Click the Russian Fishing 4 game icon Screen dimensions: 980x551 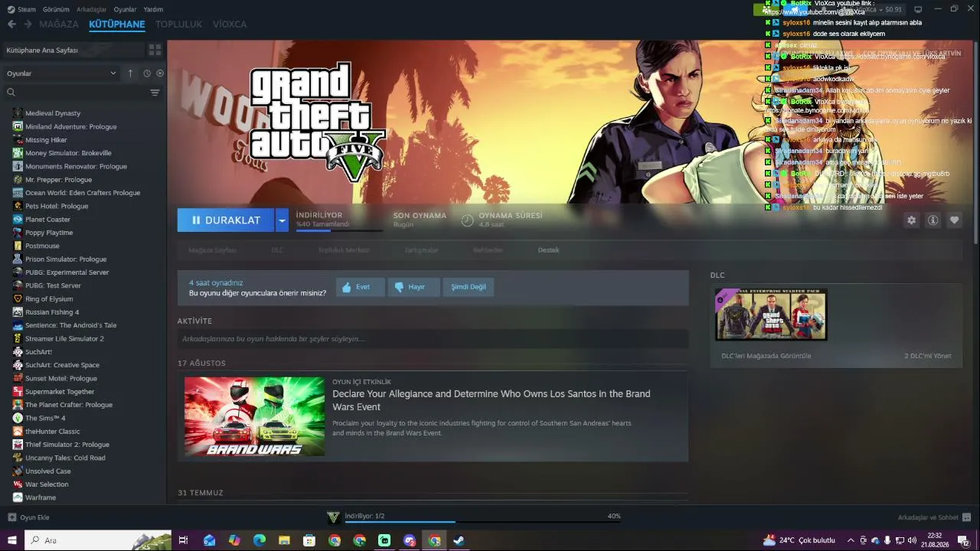click(18, 312)
